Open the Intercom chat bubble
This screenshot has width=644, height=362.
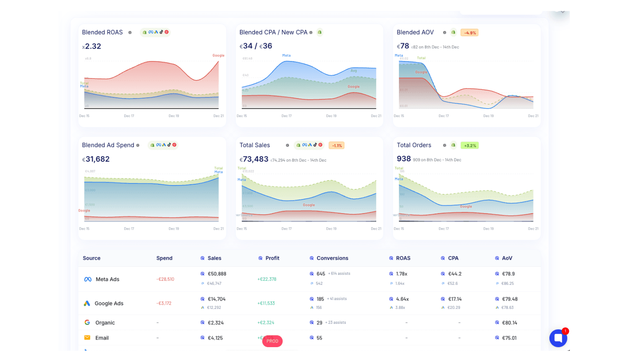(558, 338)
